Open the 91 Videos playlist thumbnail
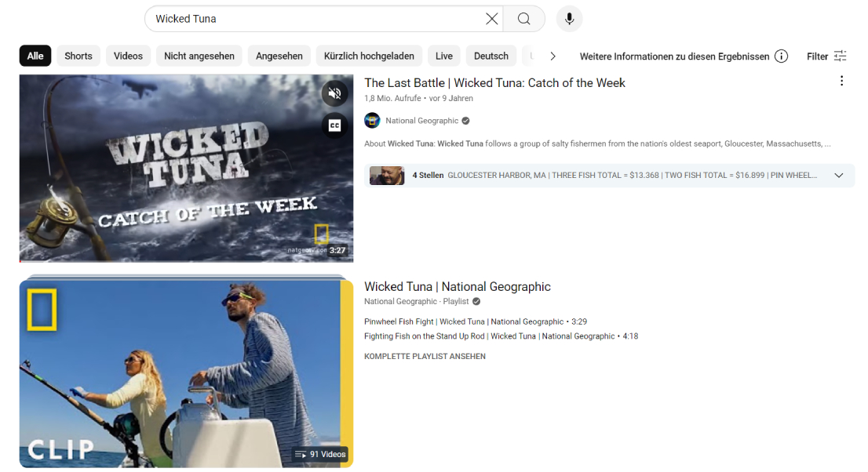 pos(186,373)
